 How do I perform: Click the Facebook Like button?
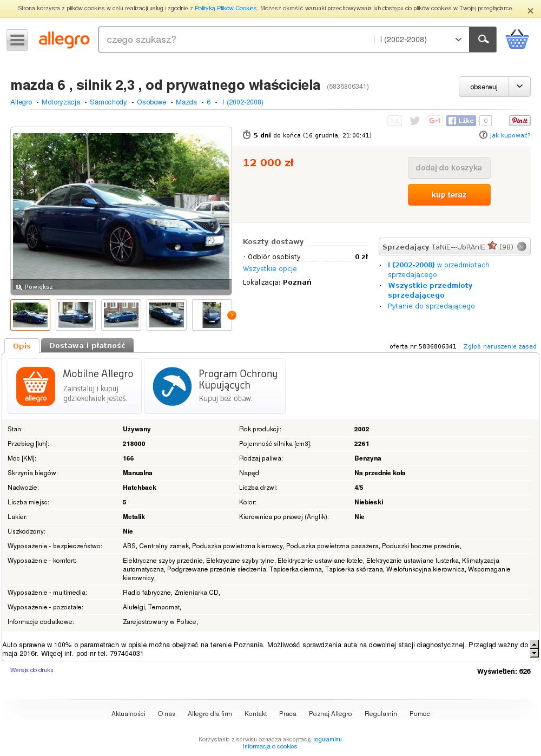pos(461,121)
